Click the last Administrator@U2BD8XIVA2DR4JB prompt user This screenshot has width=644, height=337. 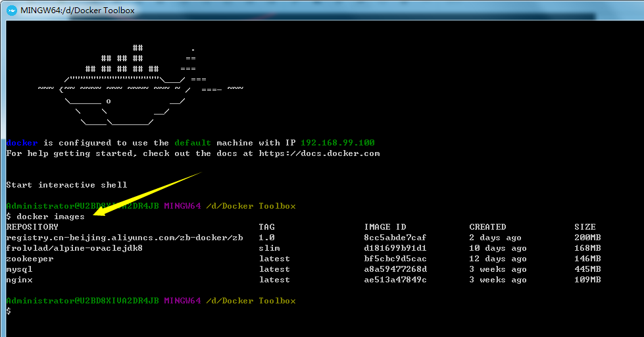pyautogui.click(x=82, y=301)
